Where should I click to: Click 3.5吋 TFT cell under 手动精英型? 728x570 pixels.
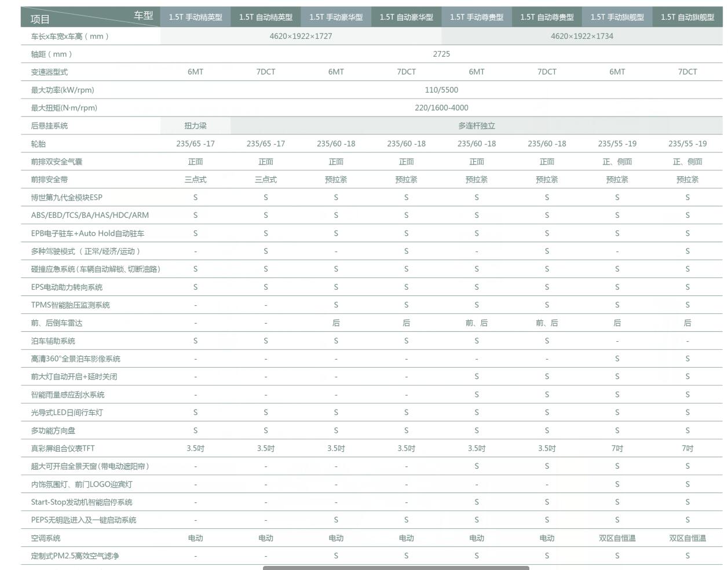(196, 448)
